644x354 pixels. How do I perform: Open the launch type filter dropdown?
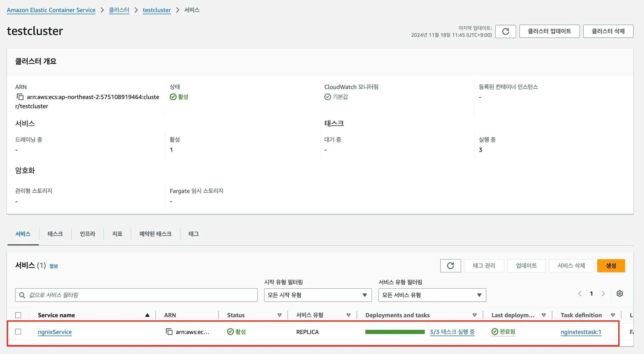pyautogui.click(x=318, y=295)
